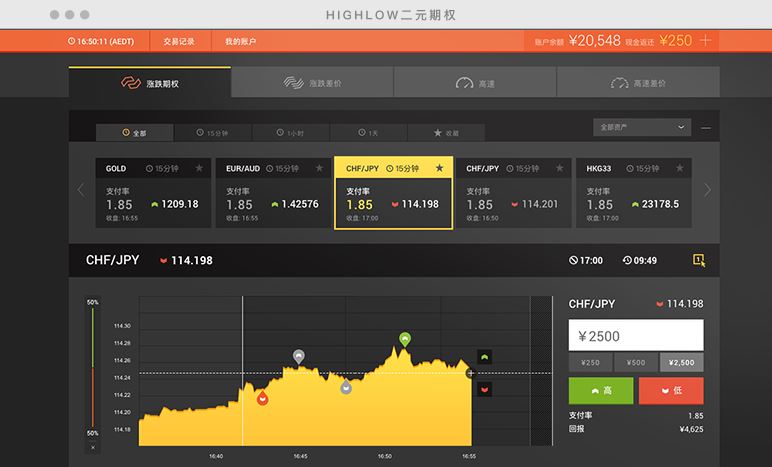Place a 高 High trade
Image resolution: width=772 pixels, height=467 pixels.
coord(601,391)
